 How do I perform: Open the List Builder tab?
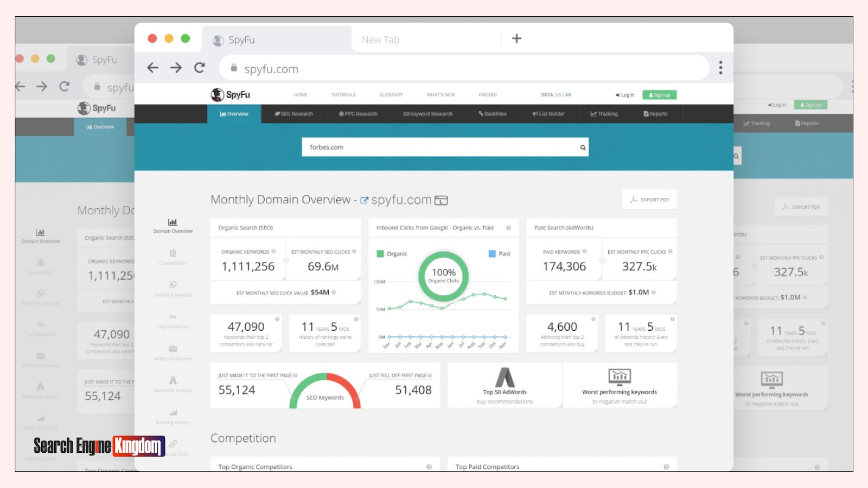point(548,114)
